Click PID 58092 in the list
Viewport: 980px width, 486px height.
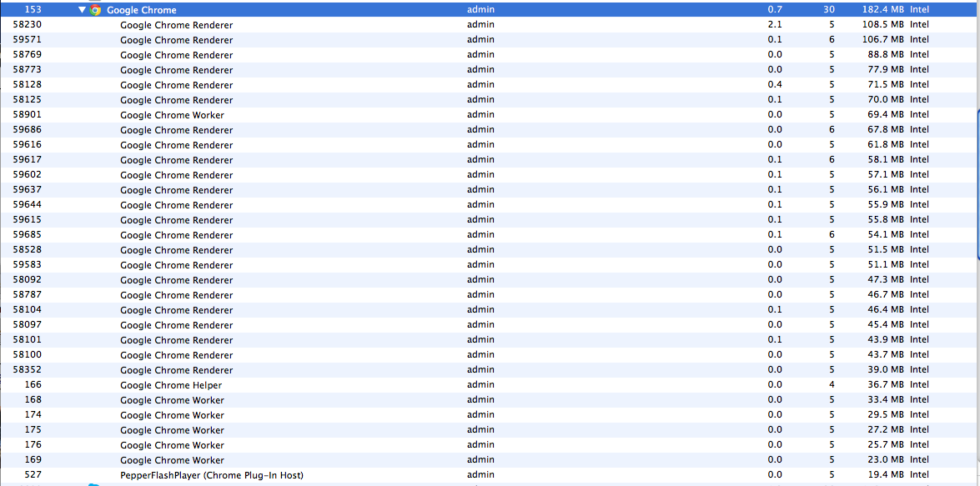pyautogui.click(x=28, y=279)
